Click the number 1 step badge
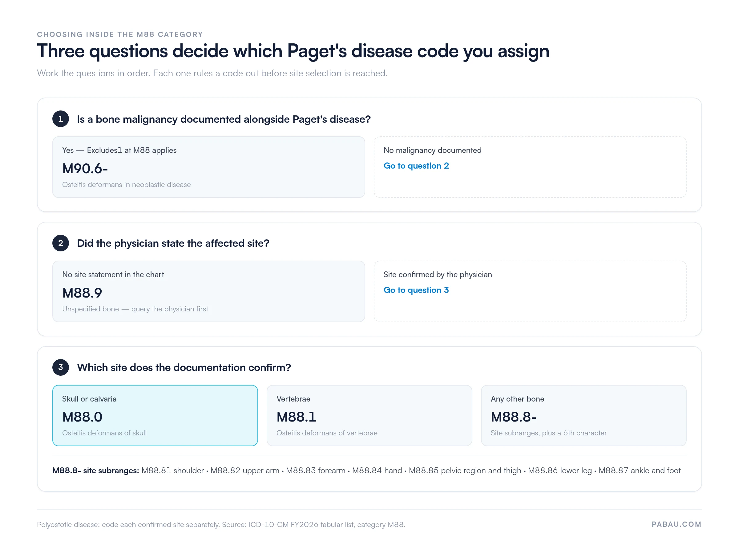Viewport: 739px width, 560px height. pos(60,119)
